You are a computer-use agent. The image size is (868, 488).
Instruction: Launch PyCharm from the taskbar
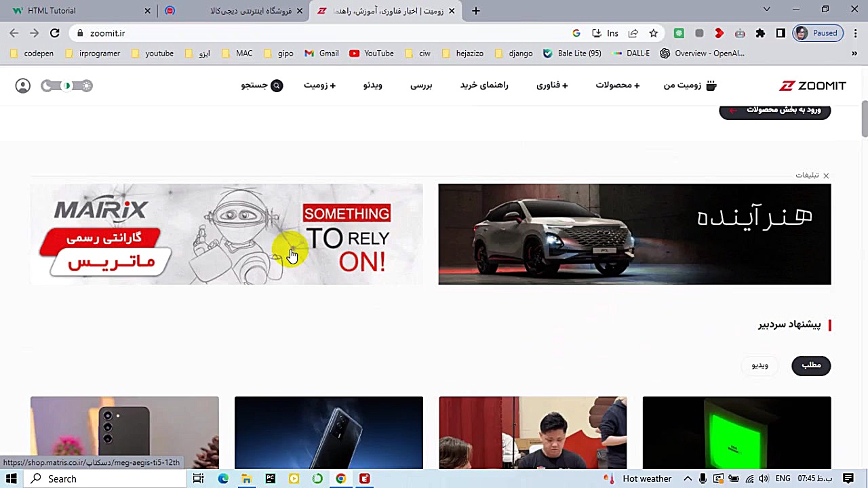coord(270,479)
